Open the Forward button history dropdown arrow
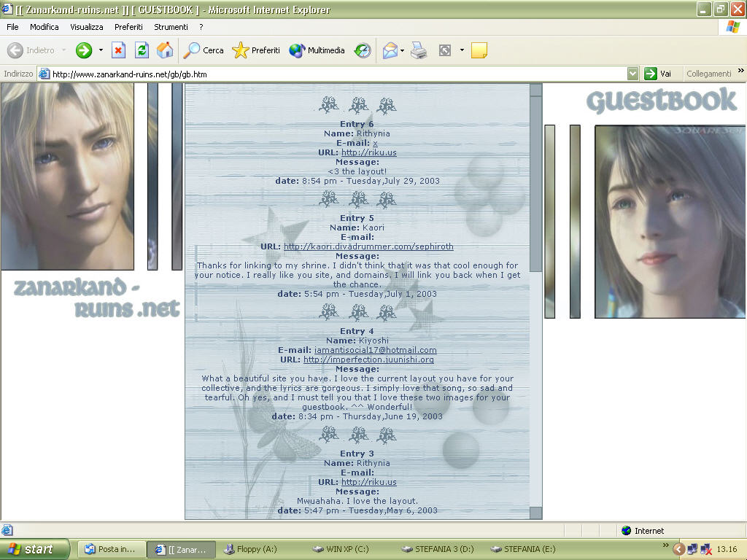The width and height of the screenshot is (747, 560). [x=101, y=50]
